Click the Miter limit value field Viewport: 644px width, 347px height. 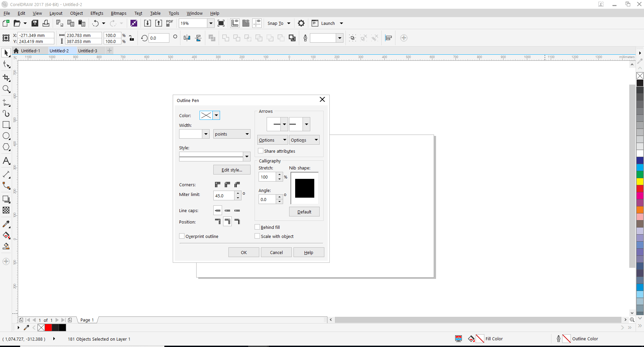point(224,196)
